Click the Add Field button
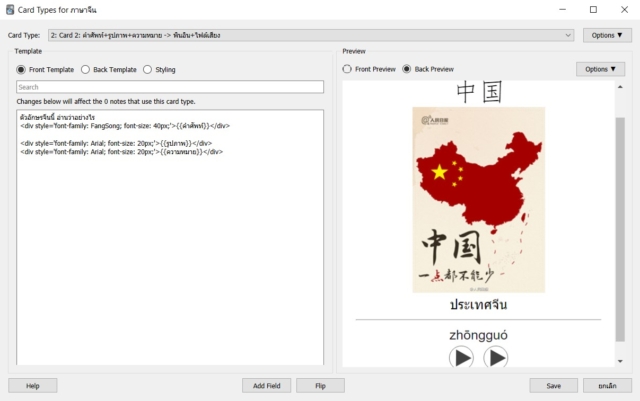This screenshot has height=401, width=640. [267, 385]
